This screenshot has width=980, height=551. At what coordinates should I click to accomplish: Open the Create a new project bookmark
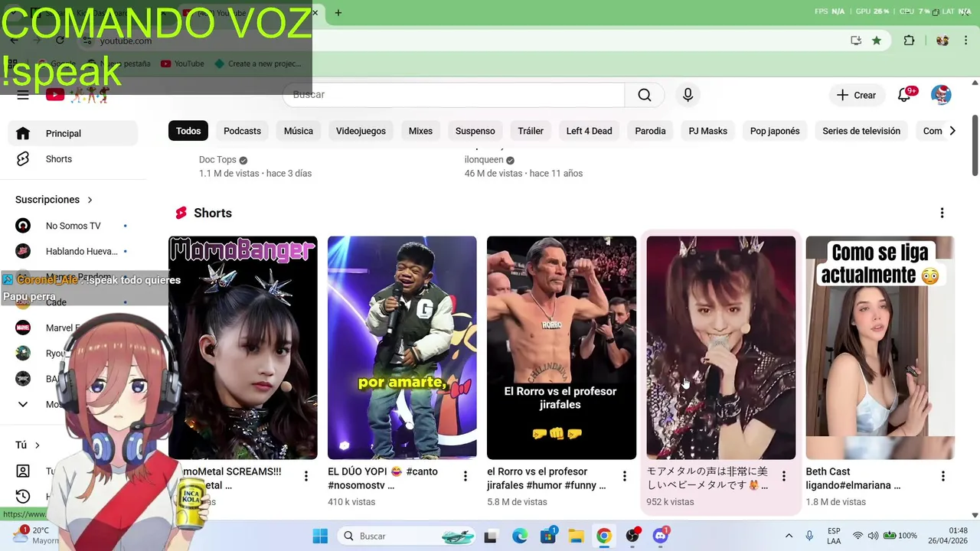(258, 64)
